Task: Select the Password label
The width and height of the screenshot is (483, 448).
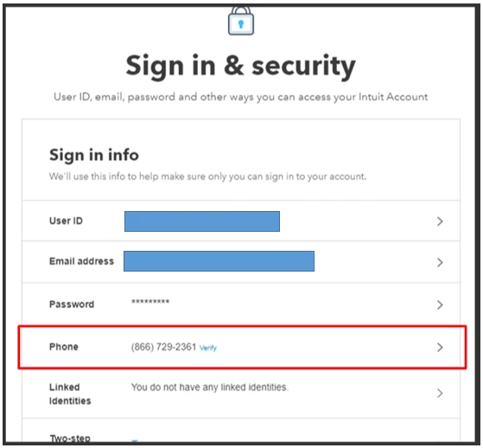Action: (x=72, y=304)
